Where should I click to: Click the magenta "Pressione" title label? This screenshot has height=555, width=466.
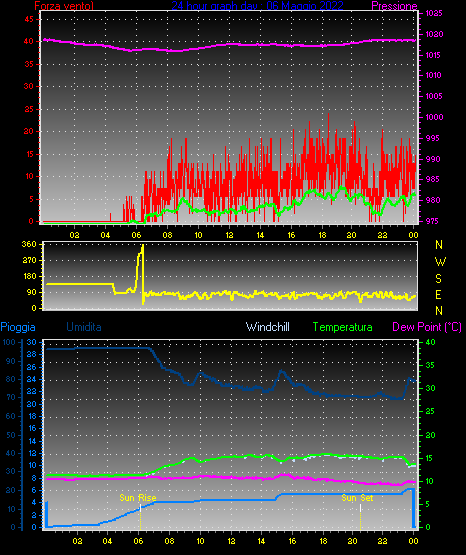(394, 6)
